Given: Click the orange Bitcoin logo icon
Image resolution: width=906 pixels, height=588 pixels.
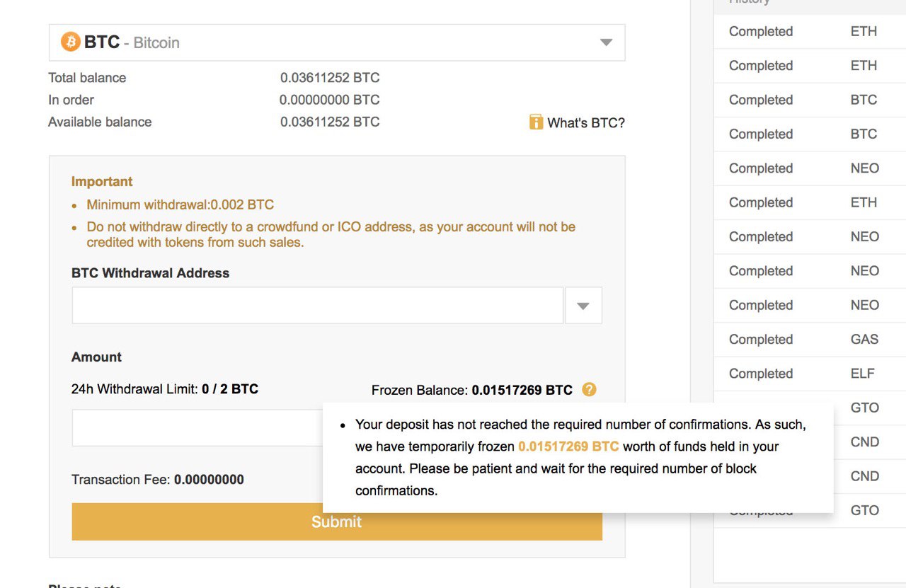Looking at the screenshot, I should point(70,42).
